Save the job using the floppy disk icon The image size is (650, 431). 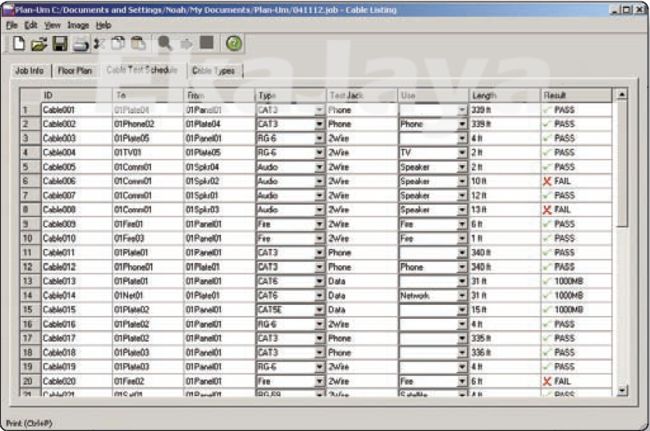[60, 44]
